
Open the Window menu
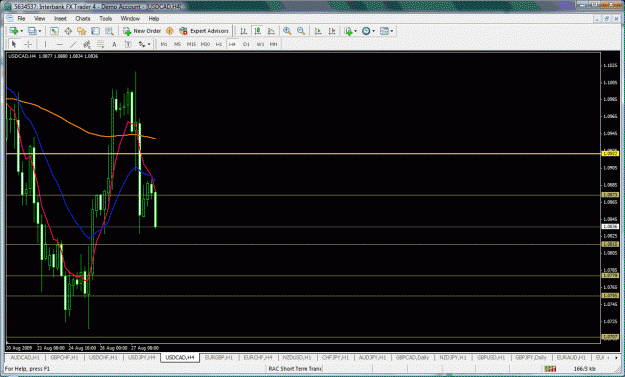[130, 19]
